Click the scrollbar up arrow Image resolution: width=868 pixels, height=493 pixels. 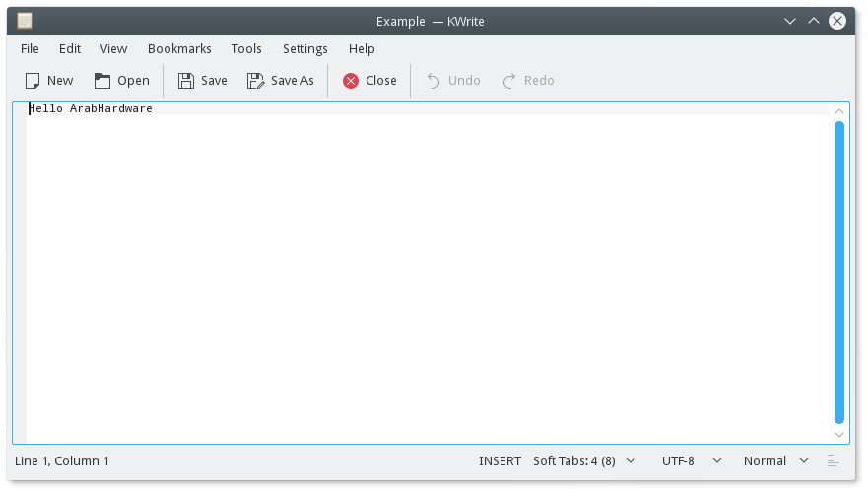(839, 111)
